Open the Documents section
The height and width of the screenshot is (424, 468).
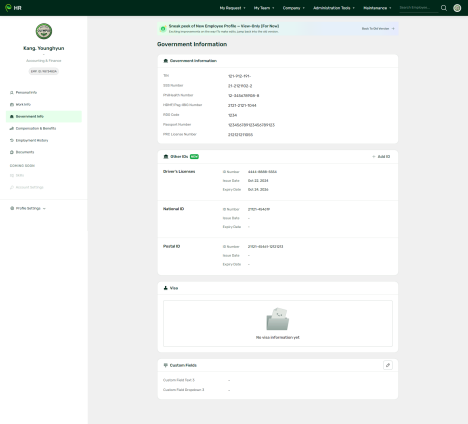pyautogui.click(x=44, y=152)
